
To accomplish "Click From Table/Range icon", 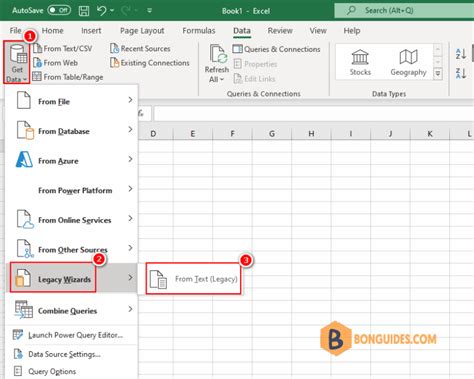I will tap(37, 77).
